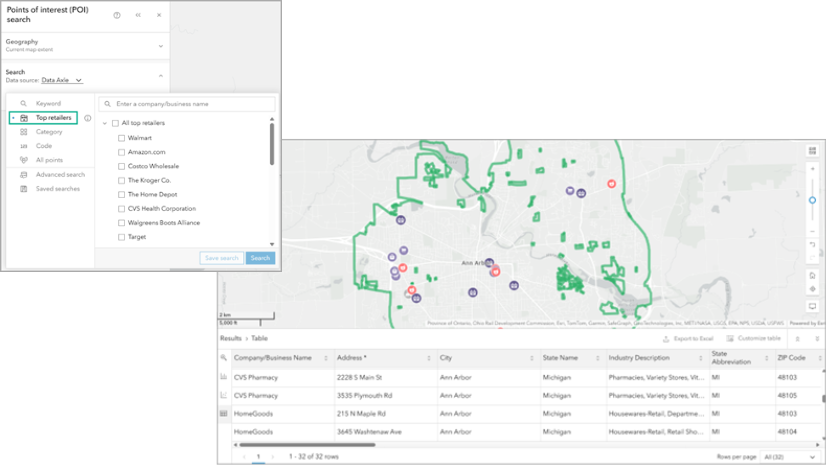Check the All top retailers checkbox

(115, 123)
